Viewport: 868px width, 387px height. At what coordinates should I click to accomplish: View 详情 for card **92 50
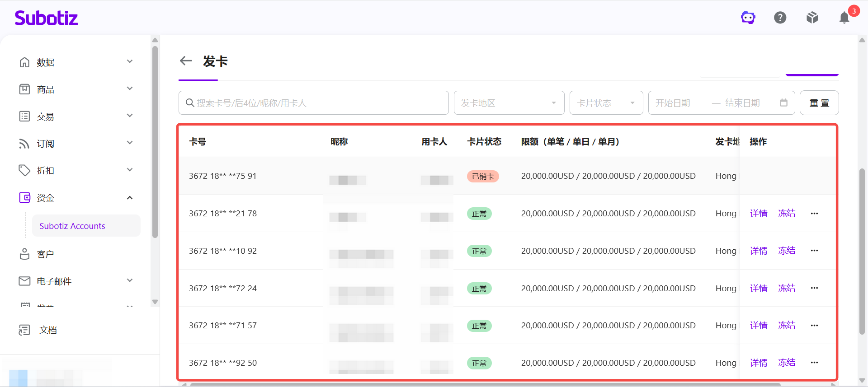click(759, 363)
